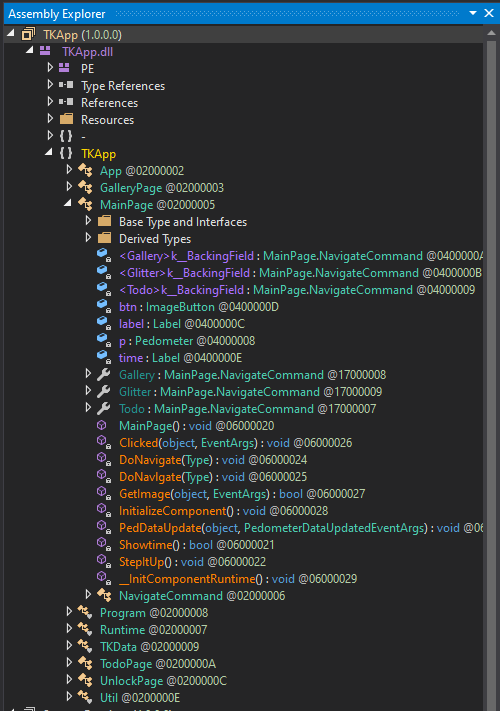
Task: Click the Util class icon
Action: [x=85, y=697]
